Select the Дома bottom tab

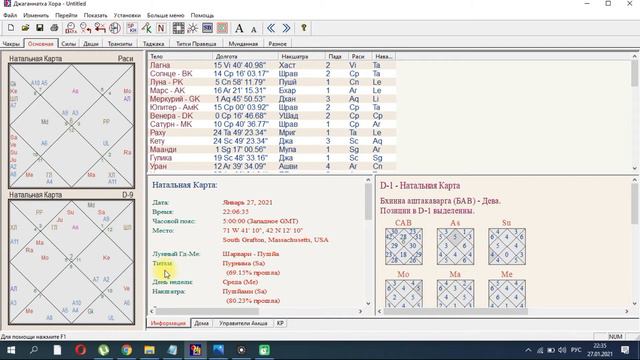(201, 323)
